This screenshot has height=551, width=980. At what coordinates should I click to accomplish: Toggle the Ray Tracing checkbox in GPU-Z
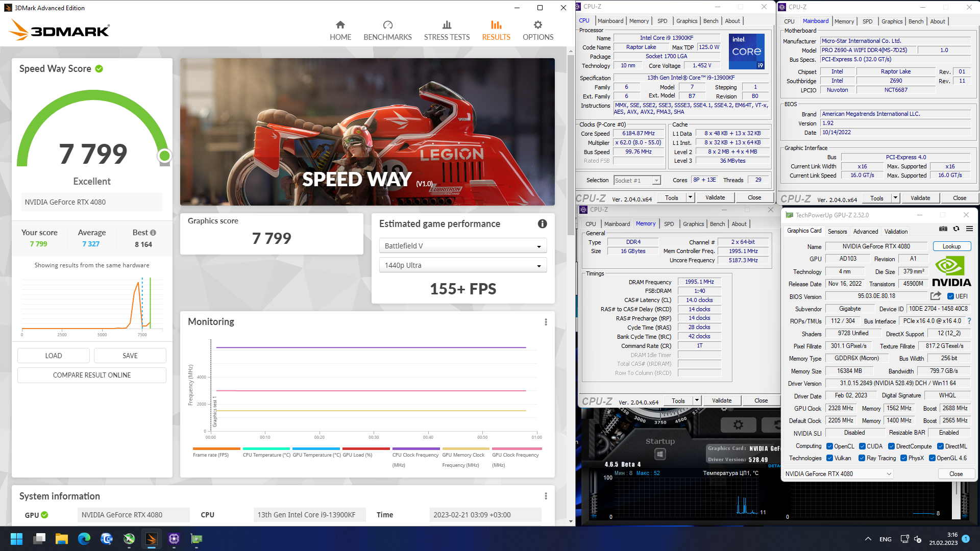tap(862, 458)
